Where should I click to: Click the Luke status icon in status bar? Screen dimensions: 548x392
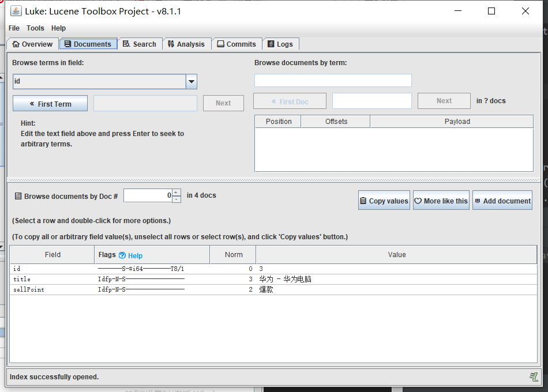click(534, 376)
